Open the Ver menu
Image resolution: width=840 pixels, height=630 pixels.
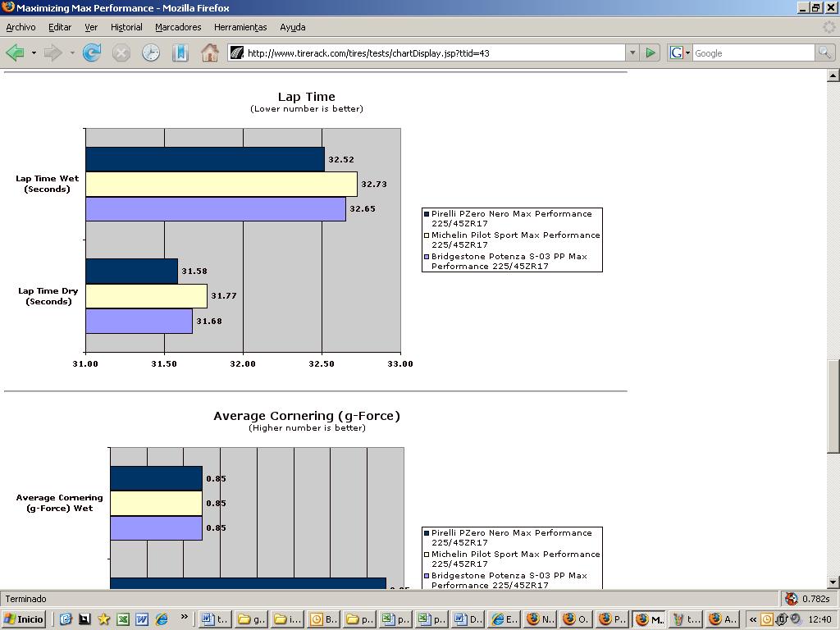(x=91, y=27)
